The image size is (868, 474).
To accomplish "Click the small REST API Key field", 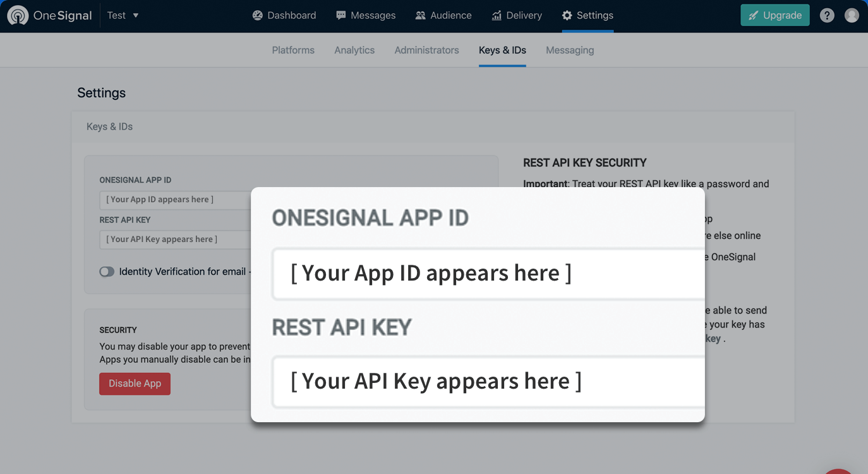I will click(175, 240).
